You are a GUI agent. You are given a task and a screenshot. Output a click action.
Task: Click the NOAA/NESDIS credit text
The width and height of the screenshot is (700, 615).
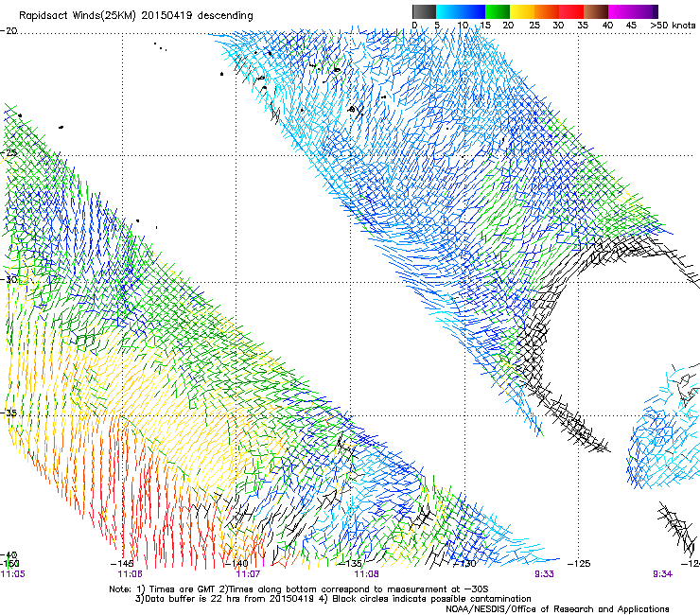point(557,609)
